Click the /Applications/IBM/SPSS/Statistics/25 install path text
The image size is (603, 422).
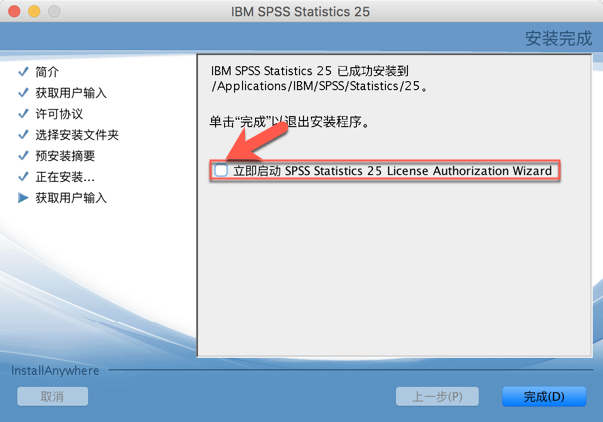click(x=320, y=87)
